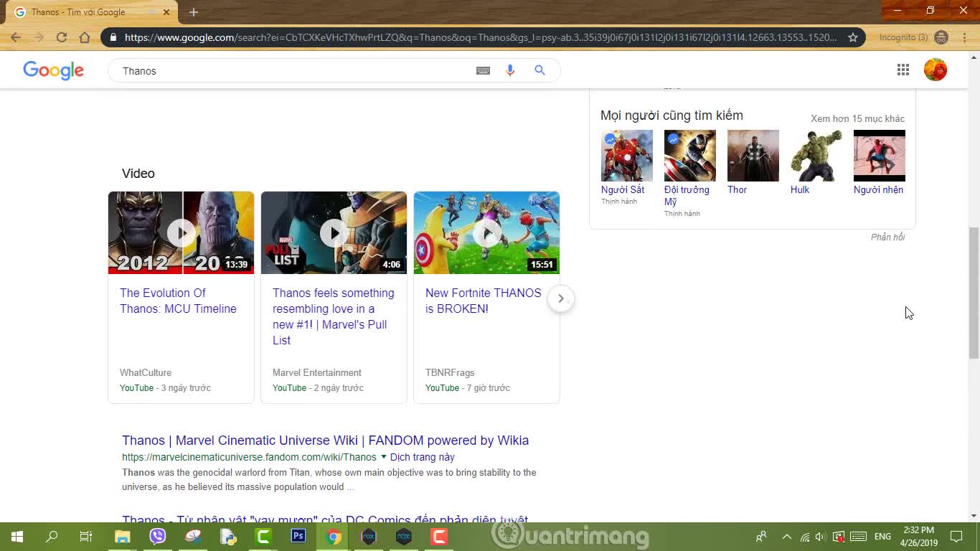Click the page vertical scrollbar thumb

pos(974,293)
